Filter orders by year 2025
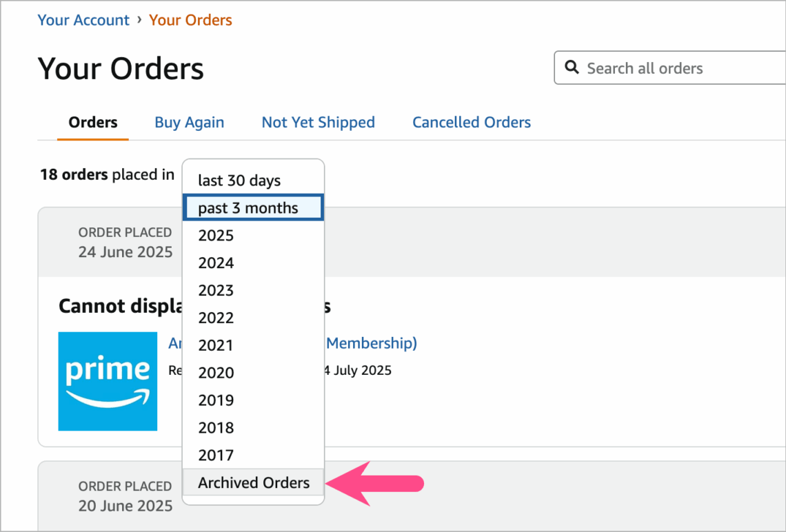 (x=215, y=235)
